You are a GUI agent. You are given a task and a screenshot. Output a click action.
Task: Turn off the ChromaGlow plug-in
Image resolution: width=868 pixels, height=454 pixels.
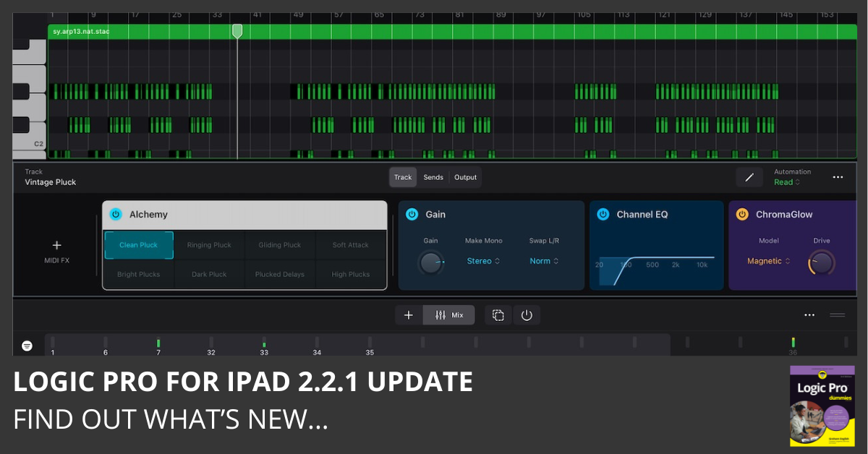pos(742,215)
